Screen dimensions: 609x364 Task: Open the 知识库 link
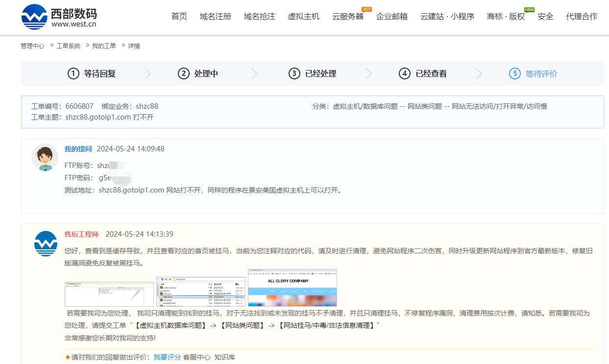[x=225, y=357]
